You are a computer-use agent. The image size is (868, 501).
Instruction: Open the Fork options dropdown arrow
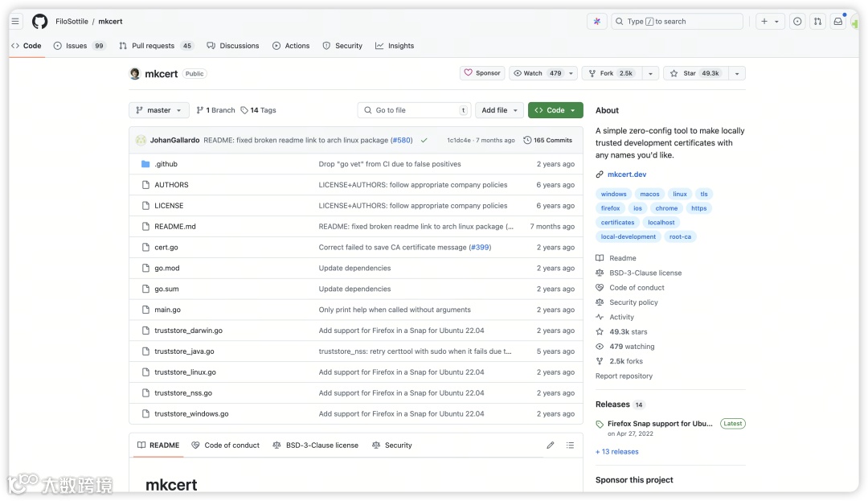pyautogui.click(x=650, y=73)
